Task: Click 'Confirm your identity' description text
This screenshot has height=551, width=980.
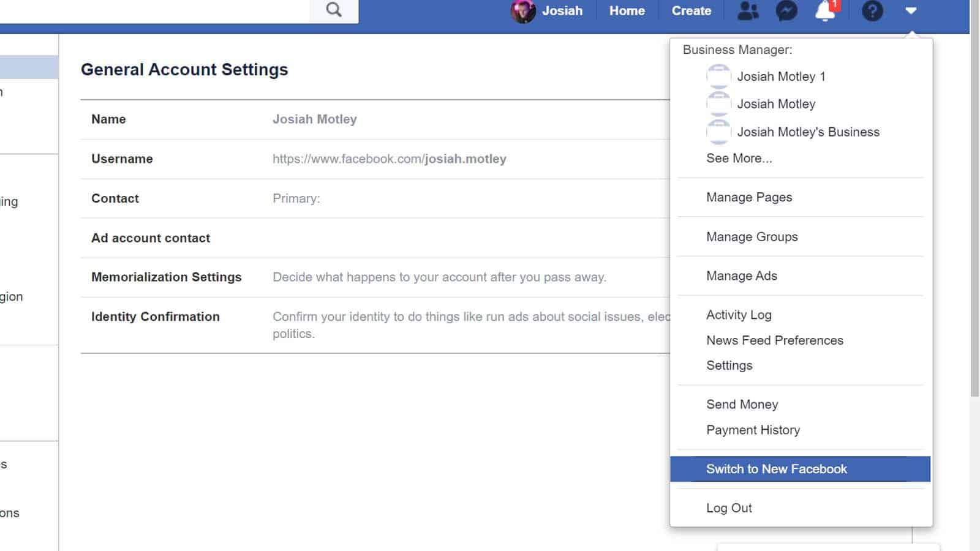Action: pos(471,325)
